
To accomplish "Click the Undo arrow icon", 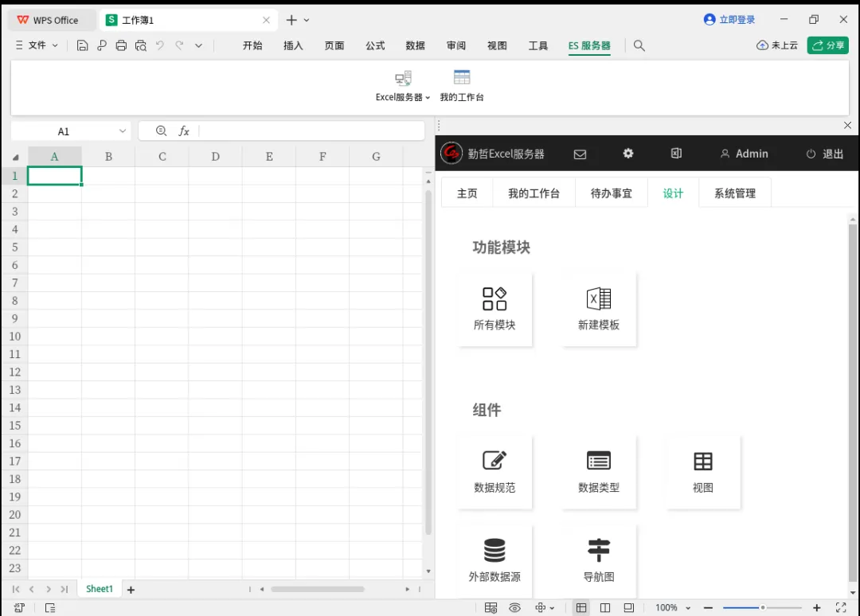I will (159, 45).
